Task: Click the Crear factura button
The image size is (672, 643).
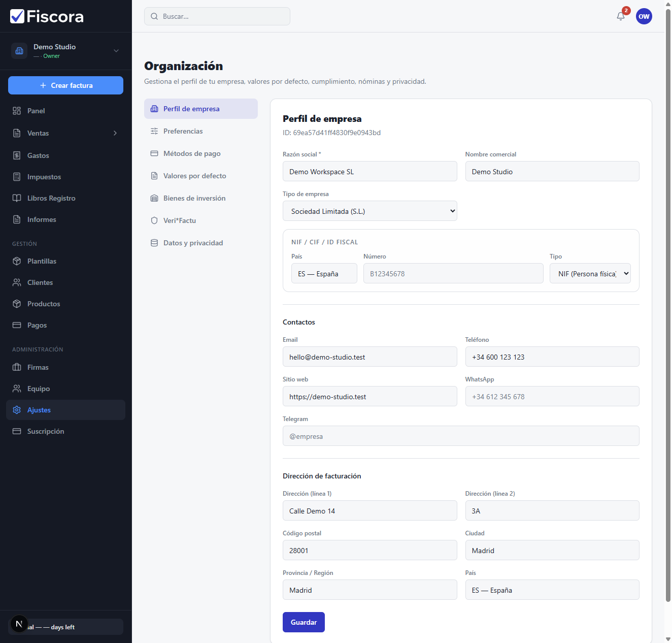Action: click(65, 85)
